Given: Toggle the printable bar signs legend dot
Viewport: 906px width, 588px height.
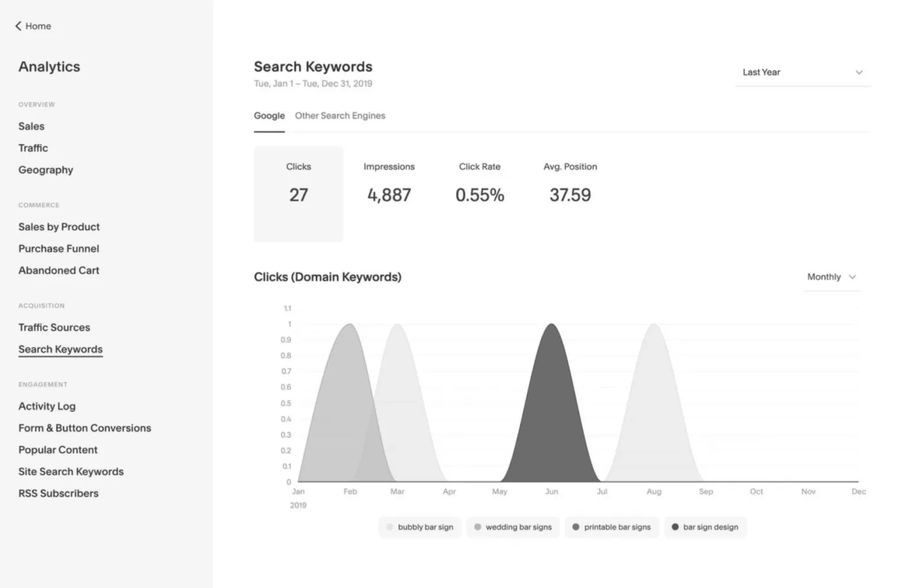Looking at the screenshot, I should click(576, 527).
